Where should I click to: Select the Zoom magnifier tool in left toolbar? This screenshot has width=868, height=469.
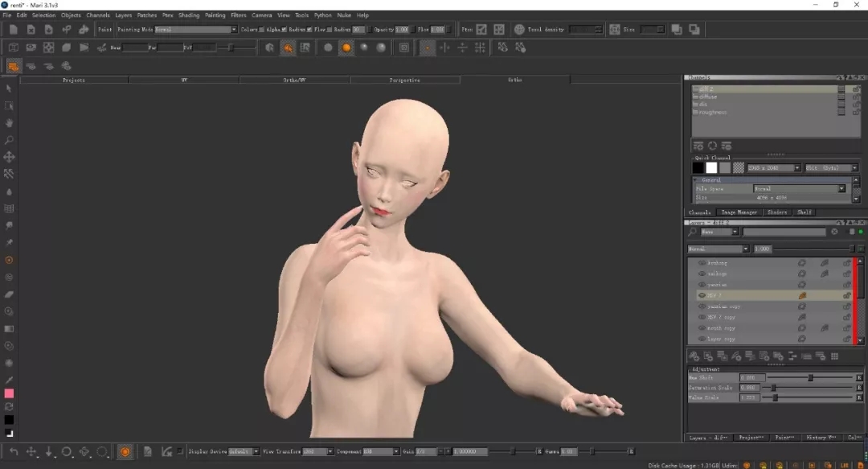coord(9,140)
